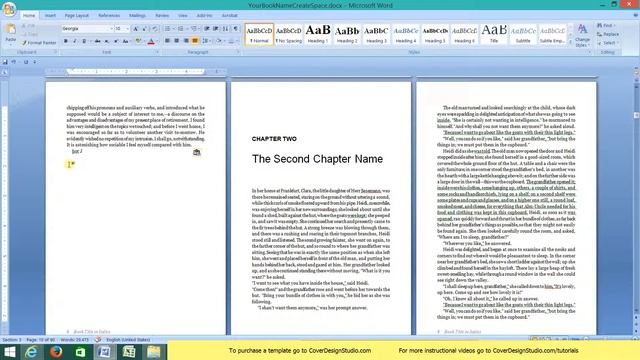This screenshot has height=360, width=640.
Task: Click proofing errors icon in status bar
Action: point(98,340)
